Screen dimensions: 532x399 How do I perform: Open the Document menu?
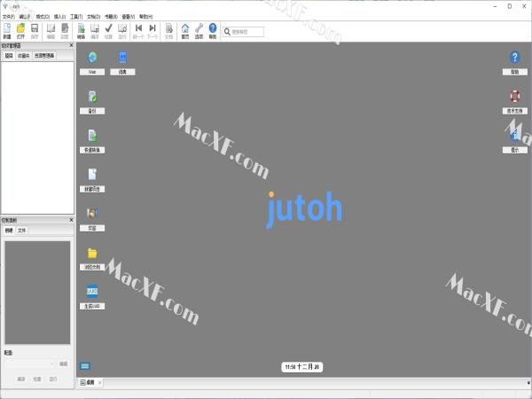click(x=94, y=16)
